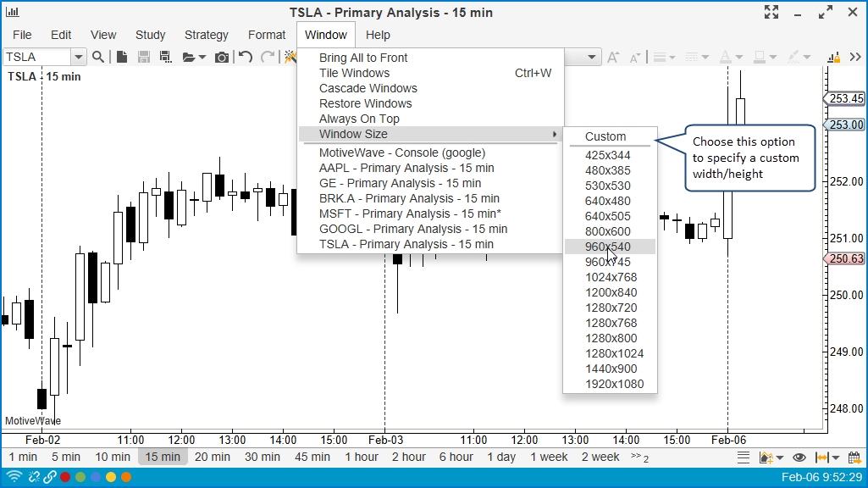Click the green color dot in status bar
The height and width of the screenshot is (488, 868).
[80, 477]
